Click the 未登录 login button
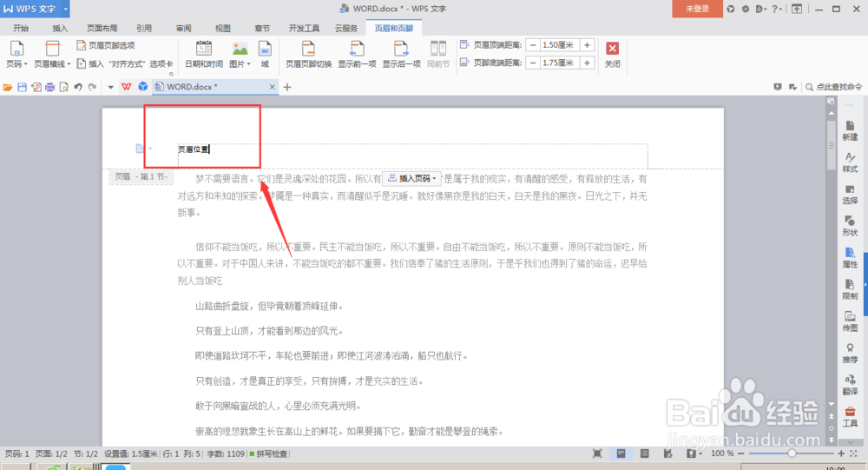The image size is (868, 470). (698, 9)
